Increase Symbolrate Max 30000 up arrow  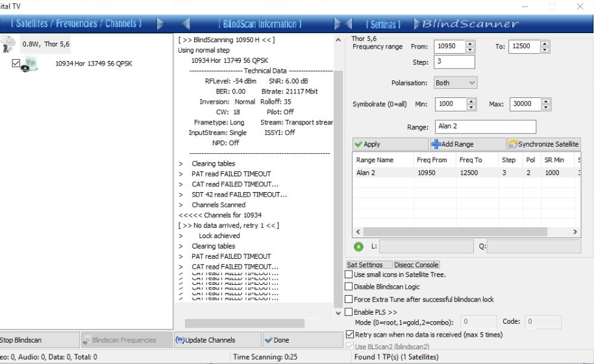(x=545, y=101)
